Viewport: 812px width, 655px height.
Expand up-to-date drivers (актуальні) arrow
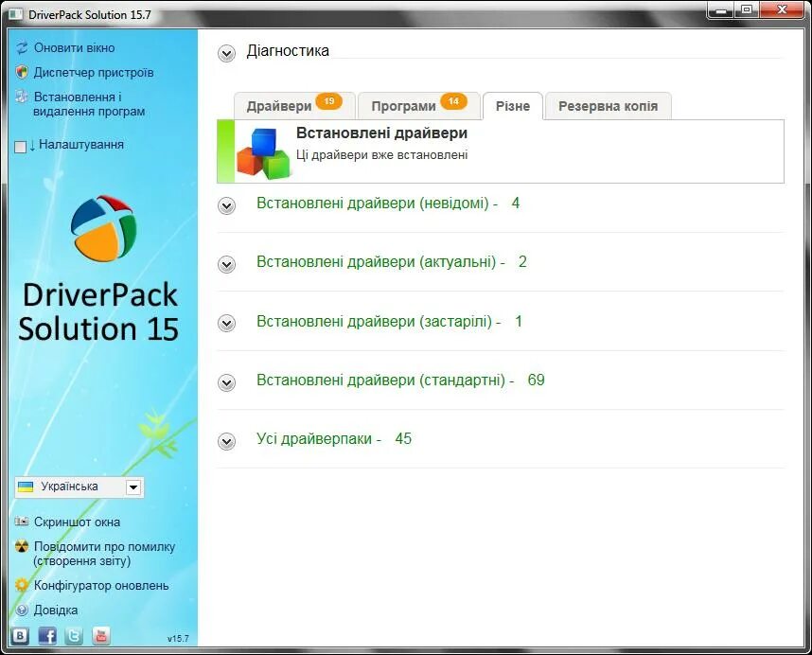coord(226,264)
